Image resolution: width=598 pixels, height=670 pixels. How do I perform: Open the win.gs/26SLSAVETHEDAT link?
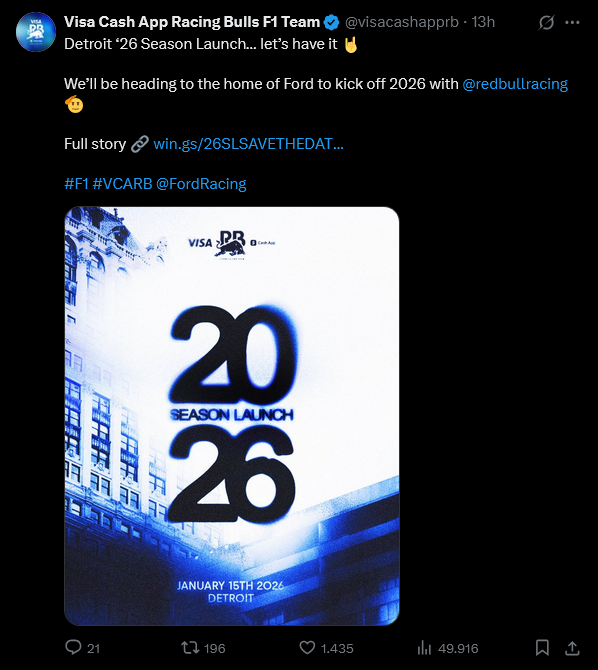248,144
